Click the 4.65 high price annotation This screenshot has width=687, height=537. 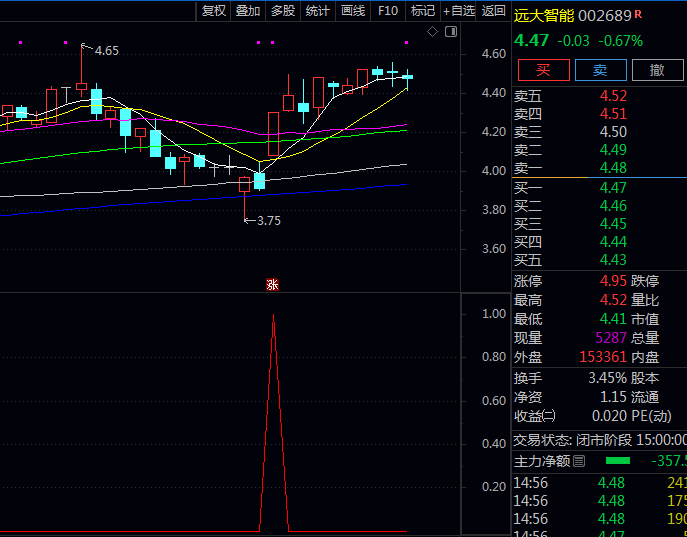click(x=106, y=50)
